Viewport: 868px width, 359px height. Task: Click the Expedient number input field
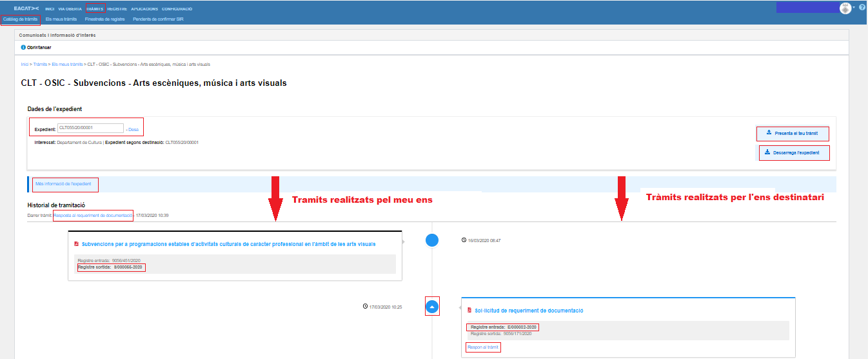90,128
